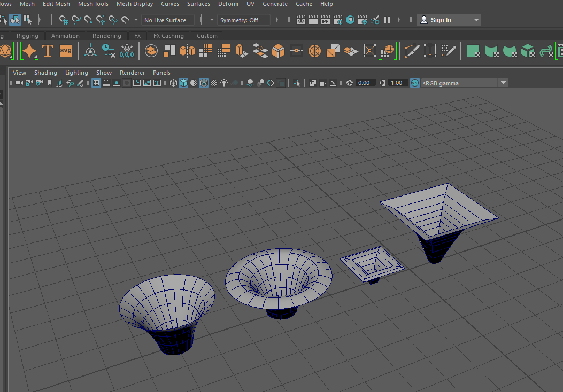This screenshot has width=563, height=392.
Task: Click the Separate meshes shelf icon
Action: pos(169,51)
